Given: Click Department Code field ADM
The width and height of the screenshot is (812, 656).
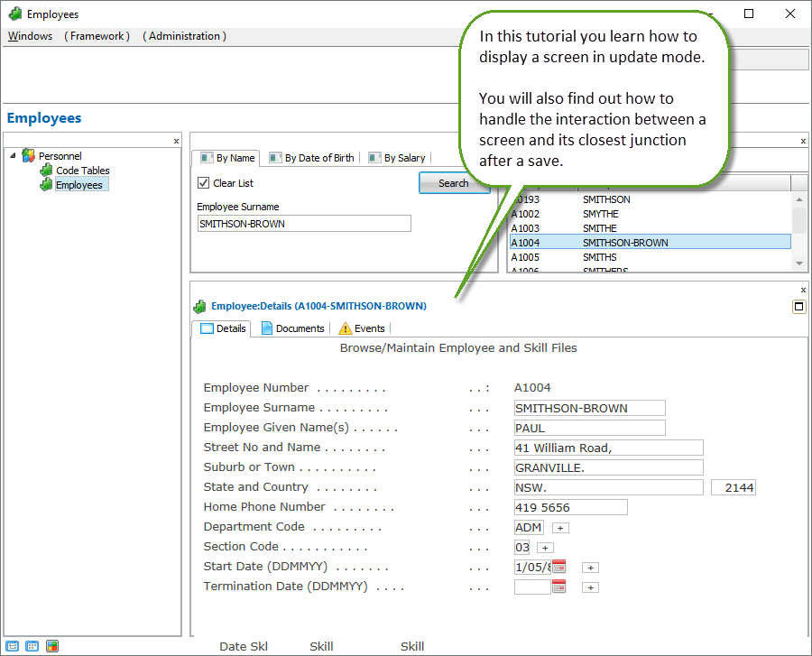Looking at the screenshot, I should pos(529,528).
